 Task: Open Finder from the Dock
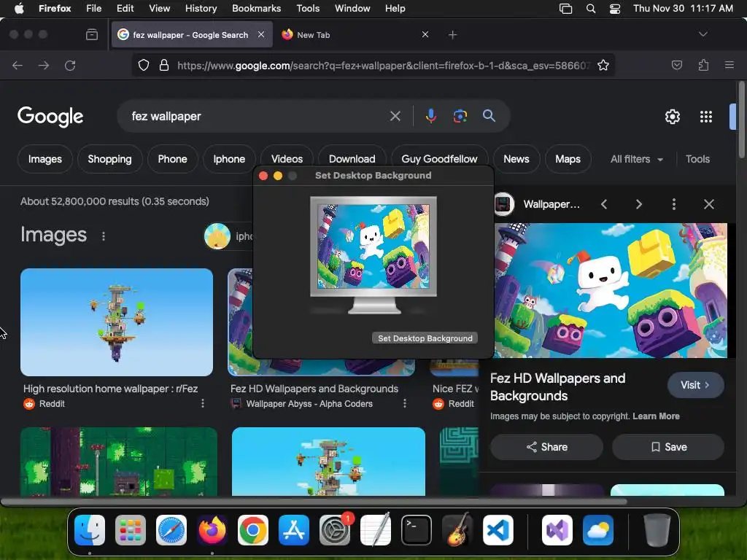[x=90, y=530]
